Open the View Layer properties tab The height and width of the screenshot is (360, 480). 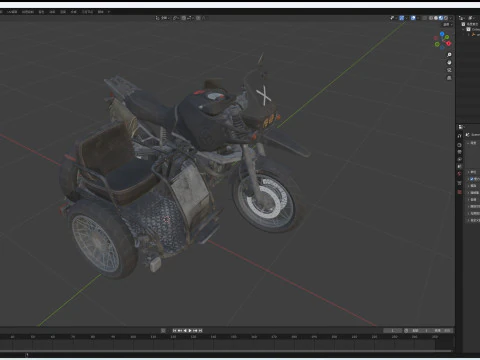pyautogui.click(x=460, y=159)
